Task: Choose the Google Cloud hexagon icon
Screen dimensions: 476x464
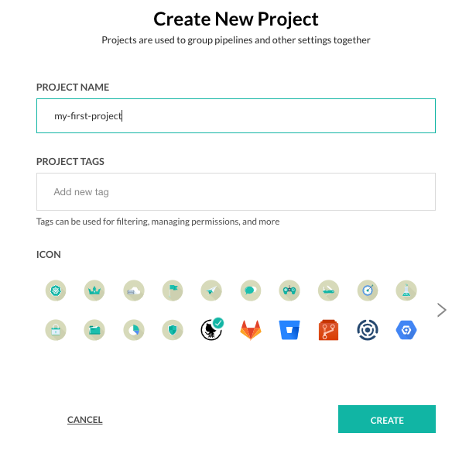Action: [x=406, y=330]
